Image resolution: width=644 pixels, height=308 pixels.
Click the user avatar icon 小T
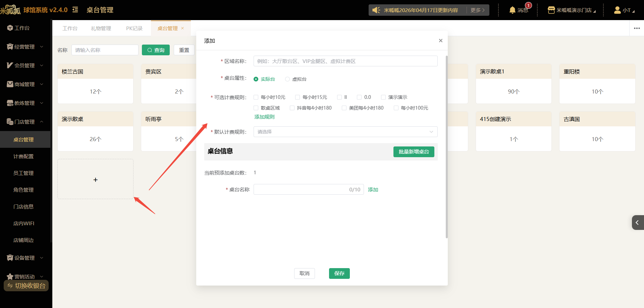tap(617, 10)
